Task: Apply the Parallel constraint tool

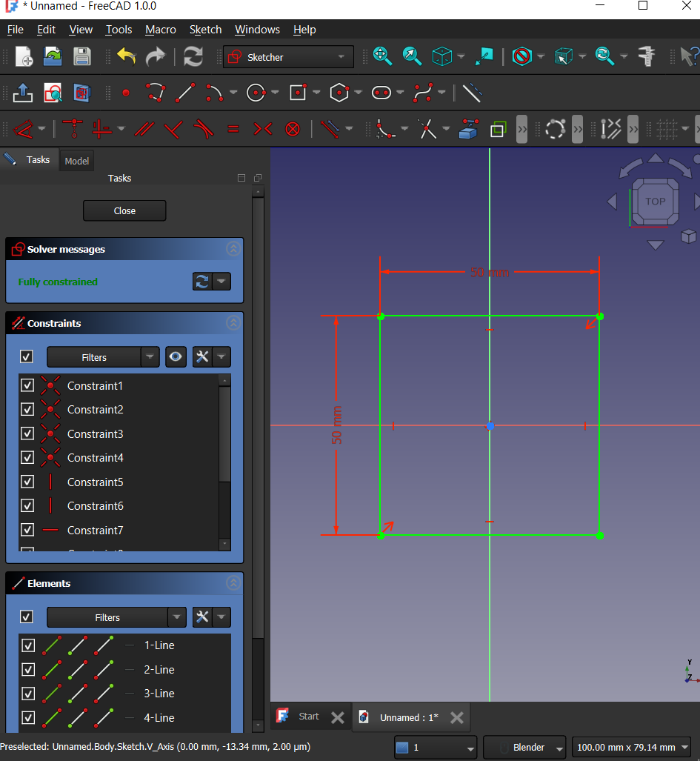Action: tap(144, 130)
